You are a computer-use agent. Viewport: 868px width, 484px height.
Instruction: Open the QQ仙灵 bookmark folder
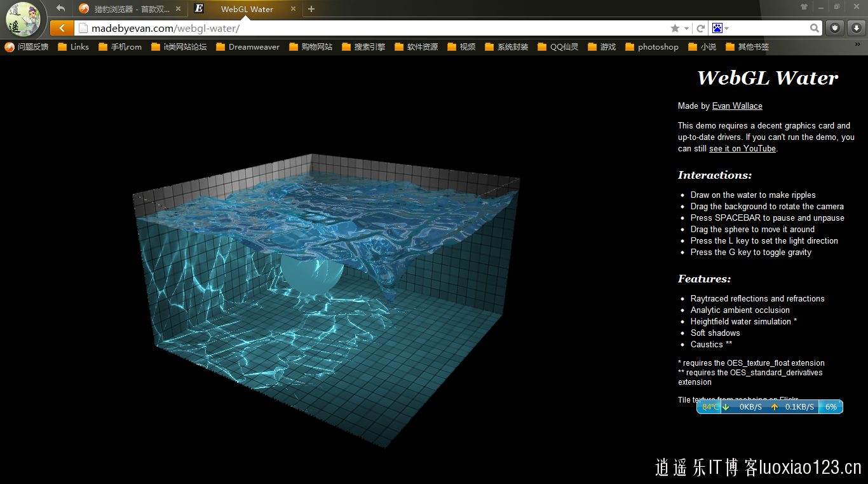tap(557, 47)
